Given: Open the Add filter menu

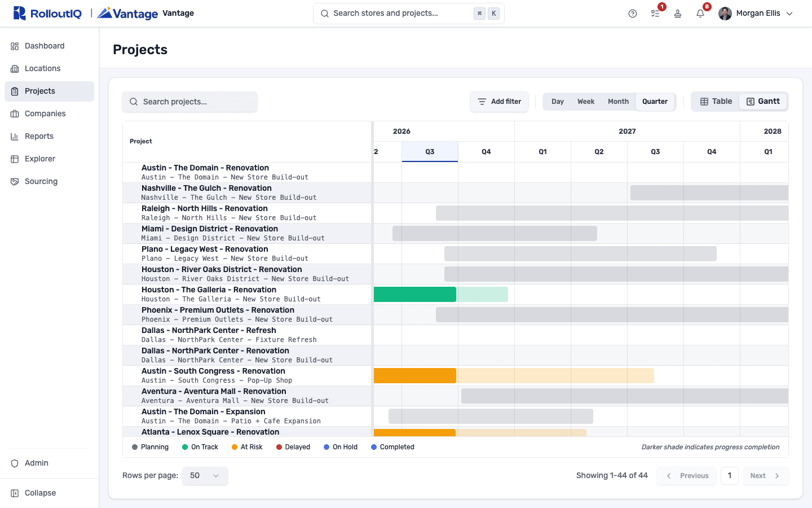Looking at the screenshot, I should (500, 102).
